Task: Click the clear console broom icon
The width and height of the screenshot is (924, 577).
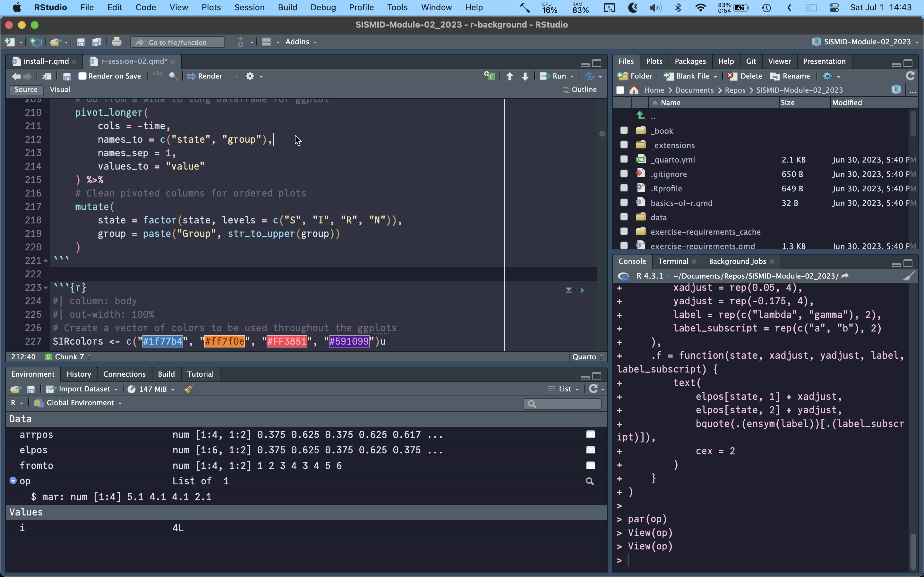Action: (x=909, y=276)
